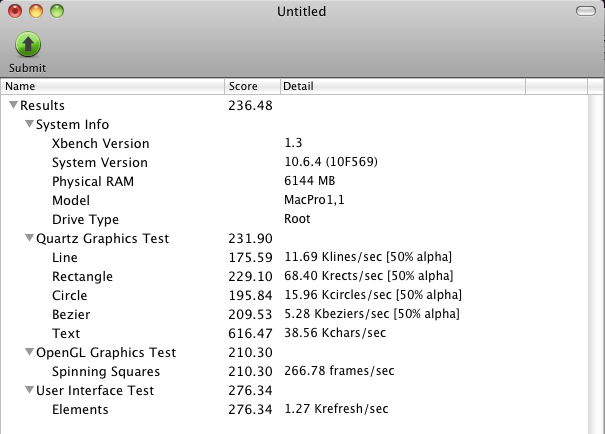Collapse the User Interface Test group
605x434 pixels.
(29, 390)
